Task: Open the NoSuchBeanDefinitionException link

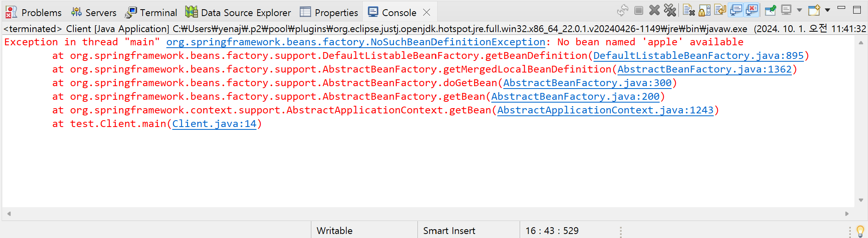Action: (x=355, y=42)
